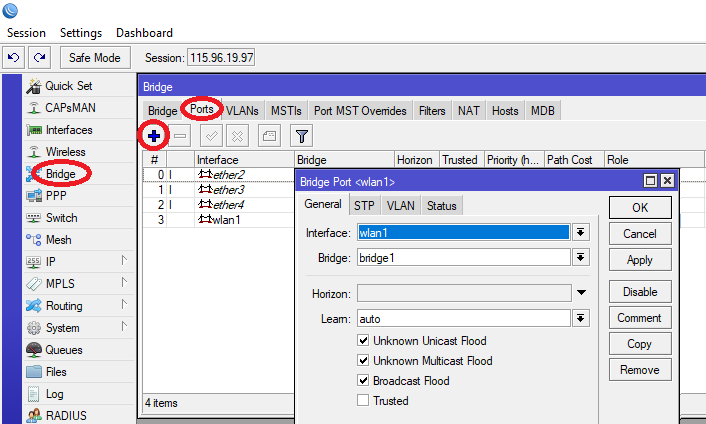Select the ether3 row in ports list
This screenshot has height=424, width=706.
point(218,189)
